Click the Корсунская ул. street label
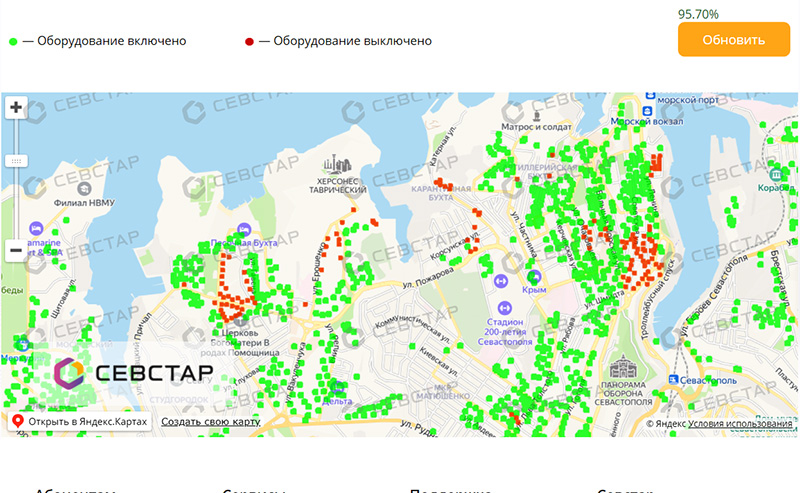800x493 pixels. click(454, 244)
